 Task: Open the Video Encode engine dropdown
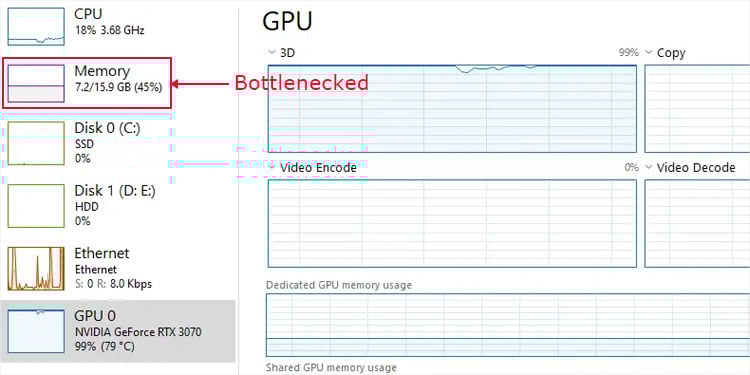point(272,167)
